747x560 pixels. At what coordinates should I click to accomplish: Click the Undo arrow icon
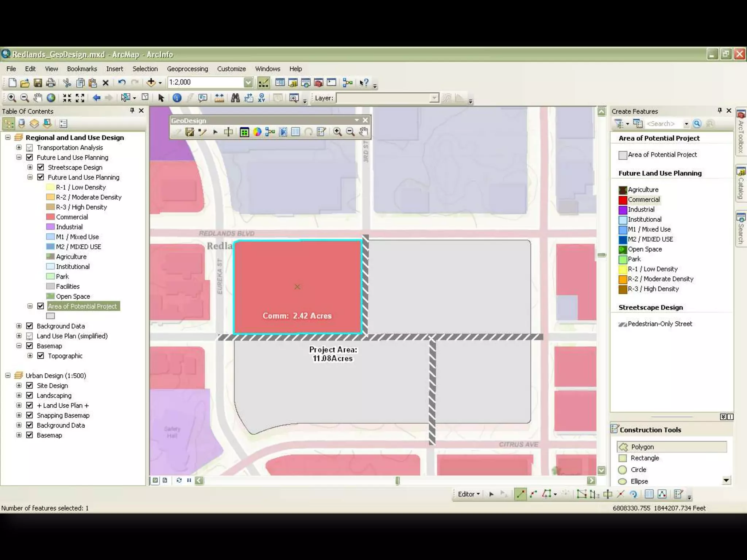pos(122,83)
